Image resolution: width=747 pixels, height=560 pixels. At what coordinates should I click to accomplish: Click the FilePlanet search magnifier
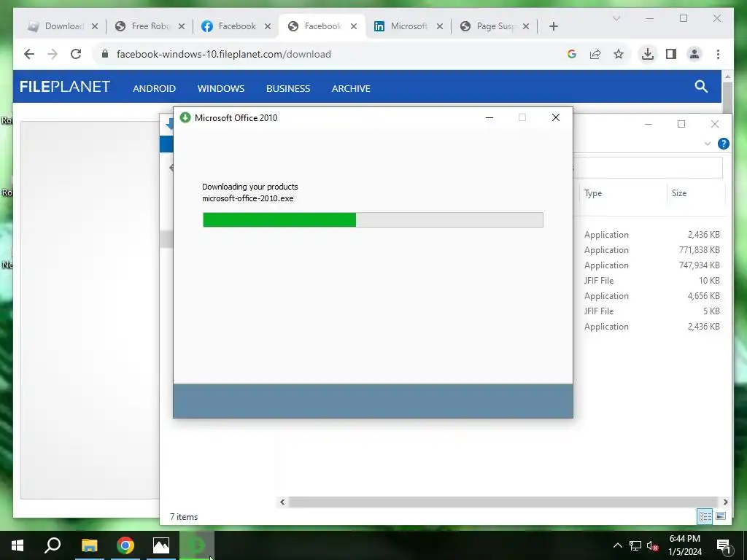[x=701, y=86]
